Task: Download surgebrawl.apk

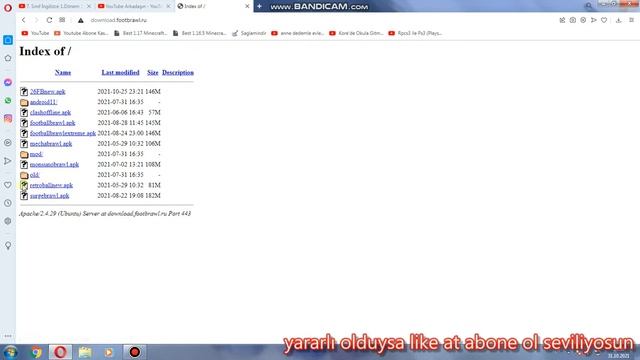Action: click(x=49, y=196)
